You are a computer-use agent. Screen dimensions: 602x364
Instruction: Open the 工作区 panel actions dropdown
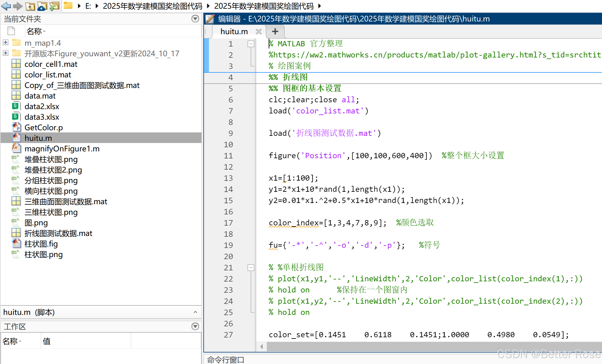[195, 326]
